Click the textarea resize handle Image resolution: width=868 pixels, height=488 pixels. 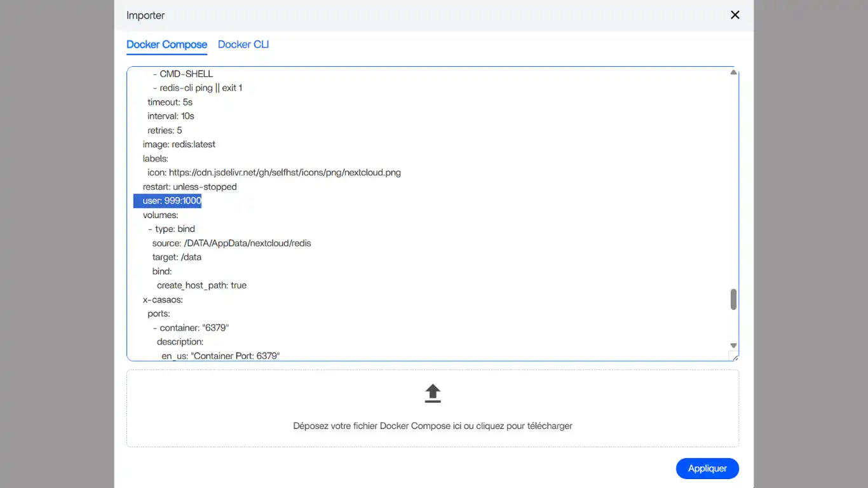[734, 356]
